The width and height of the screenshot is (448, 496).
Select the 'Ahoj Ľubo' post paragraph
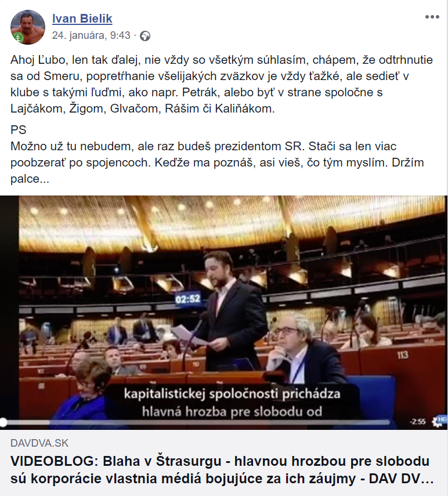(x=222, y=84)
